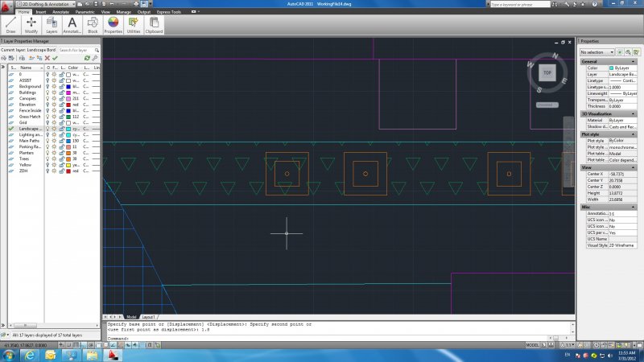Click the New Property Filter icon

point(4,58)
